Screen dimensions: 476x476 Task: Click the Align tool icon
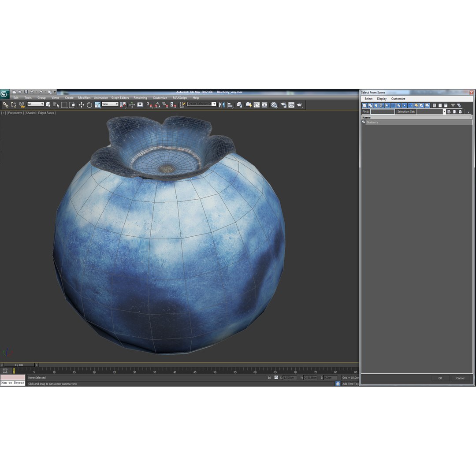click(231, 105)
